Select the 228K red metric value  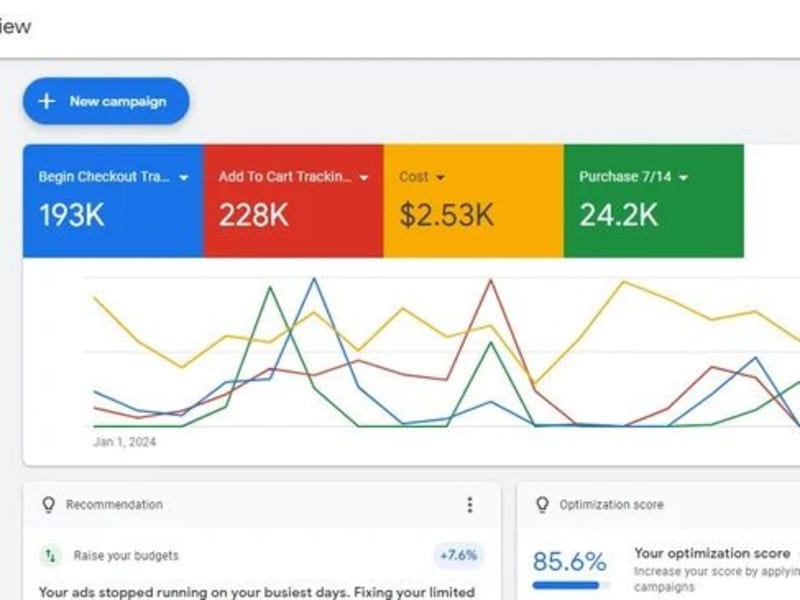point(254,215)
